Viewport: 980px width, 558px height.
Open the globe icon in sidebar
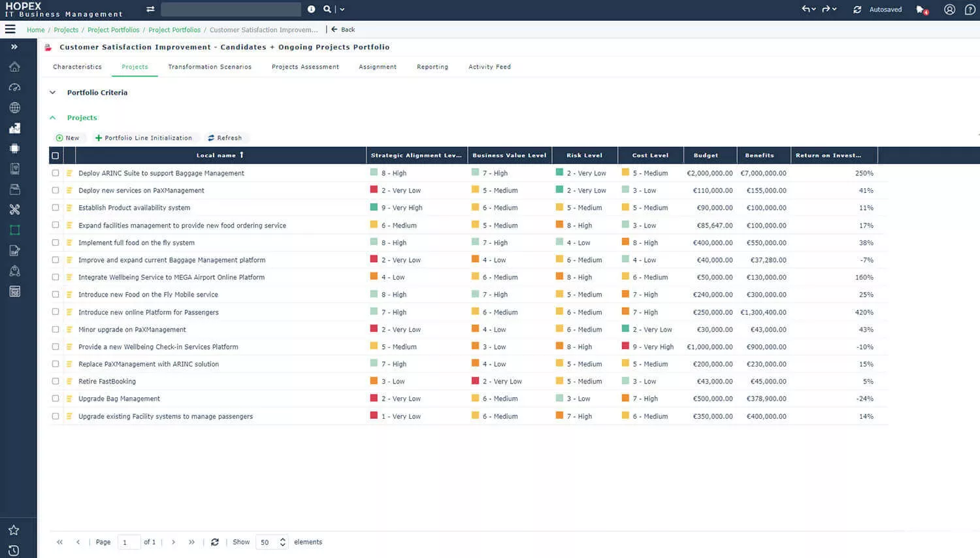14,108
